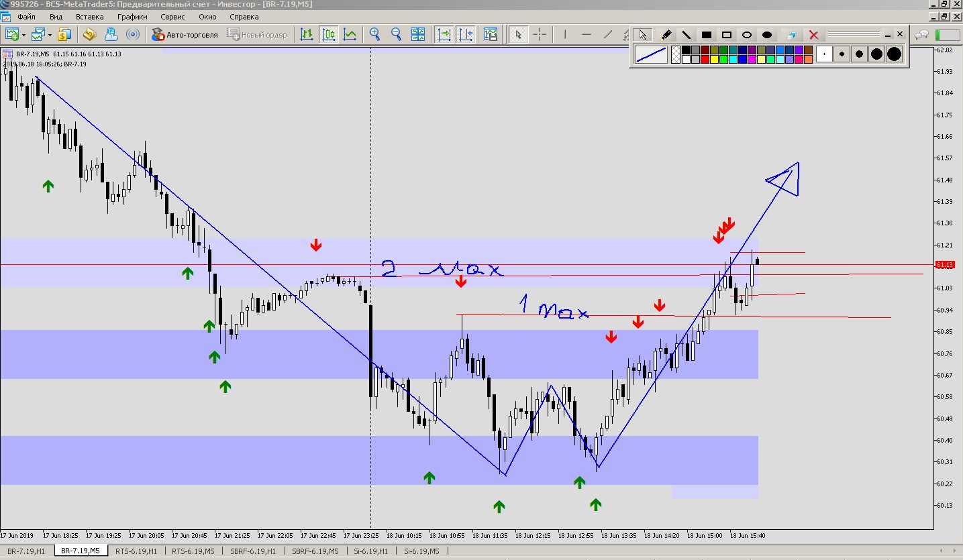This screenshot has width=963, height=560.
Task: Switch to the SBRF-6.19,M5 chart tab
Action: [314, 551]
